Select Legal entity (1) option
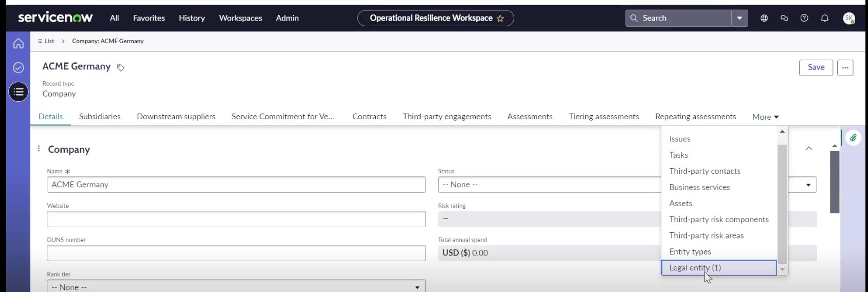 719,268
